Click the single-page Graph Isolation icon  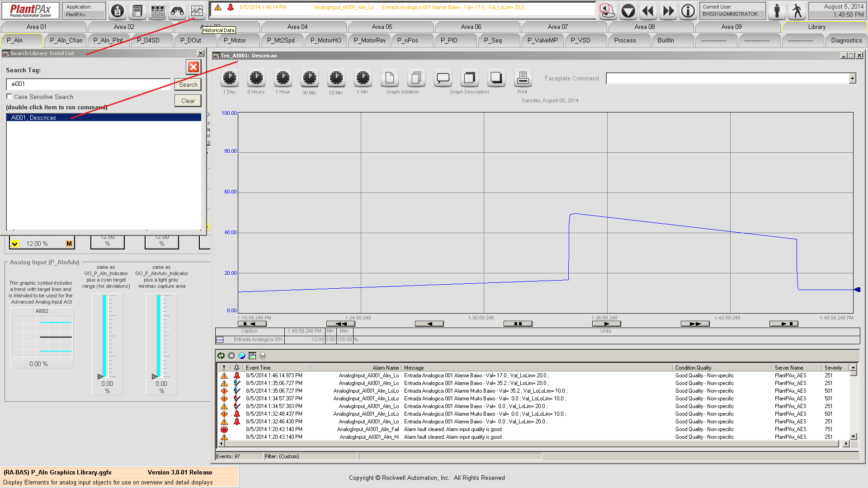click(390, 78)
